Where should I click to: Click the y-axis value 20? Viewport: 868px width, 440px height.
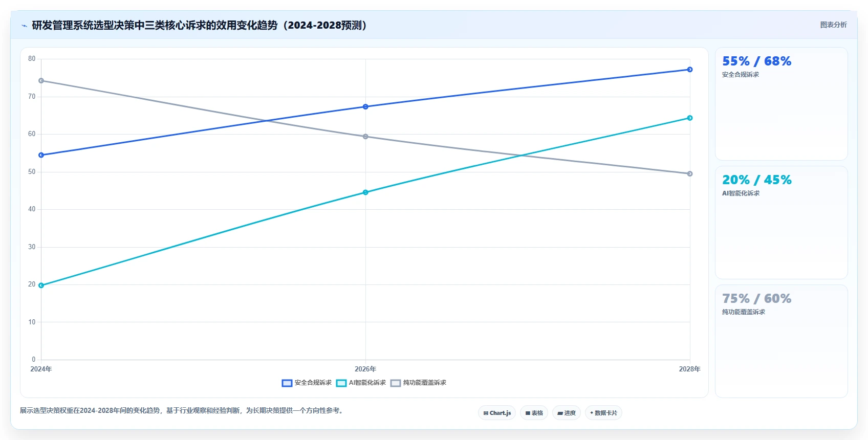pyautogui.click(x=32, y=284)
